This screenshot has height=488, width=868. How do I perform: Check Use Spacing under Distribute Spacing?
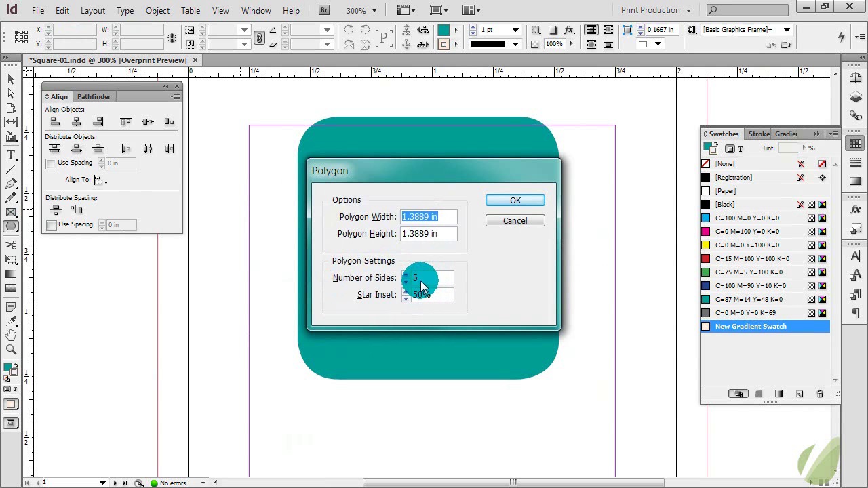point(52,225)
